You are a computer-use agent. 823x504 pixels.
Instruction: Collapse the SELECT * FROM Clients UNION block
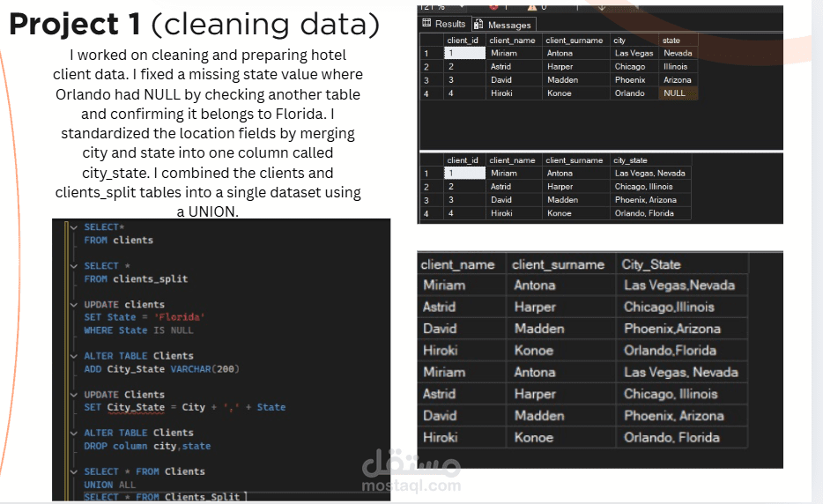tap(74, 471)
